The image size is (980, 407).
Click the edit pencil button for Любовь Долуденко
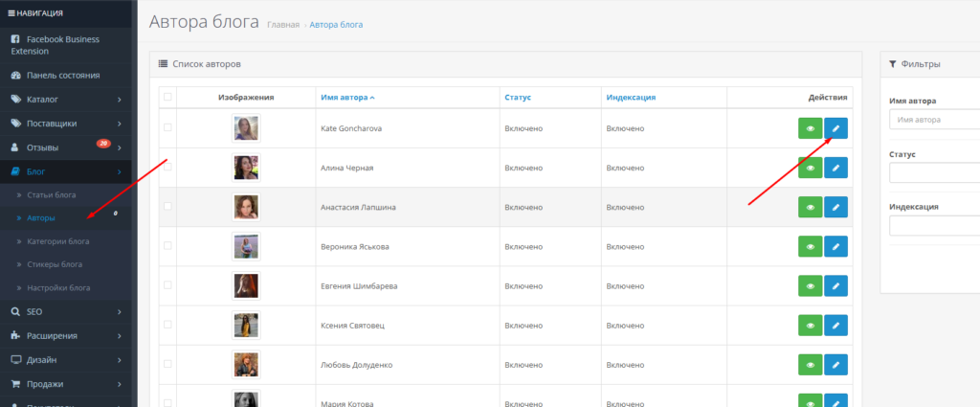tap(835, 365)
